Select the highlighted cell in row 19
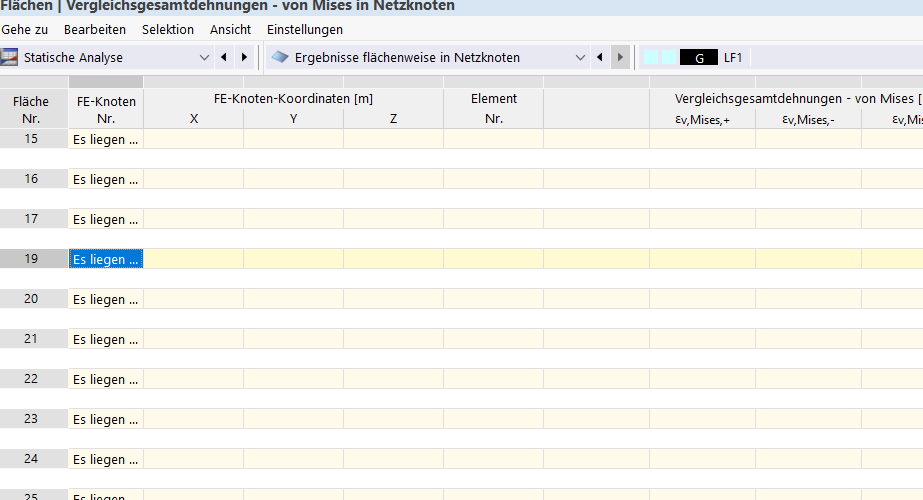This screenshot has width=923, height=500. coord(106,259)
